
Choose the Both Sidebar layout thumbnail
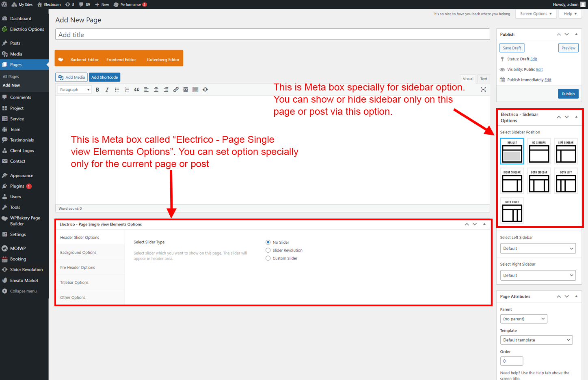tap(539, 181)
